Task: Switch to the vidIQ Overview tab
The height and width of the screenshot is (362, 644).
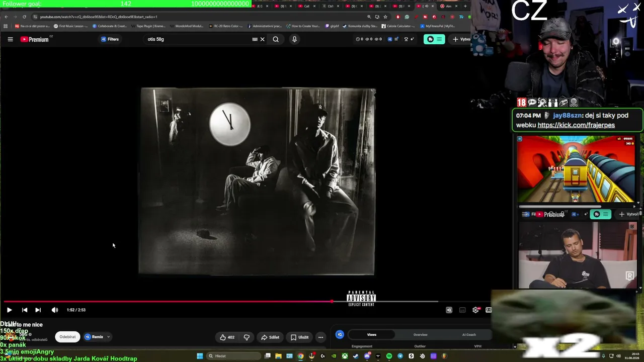Action: pos(421,334)
